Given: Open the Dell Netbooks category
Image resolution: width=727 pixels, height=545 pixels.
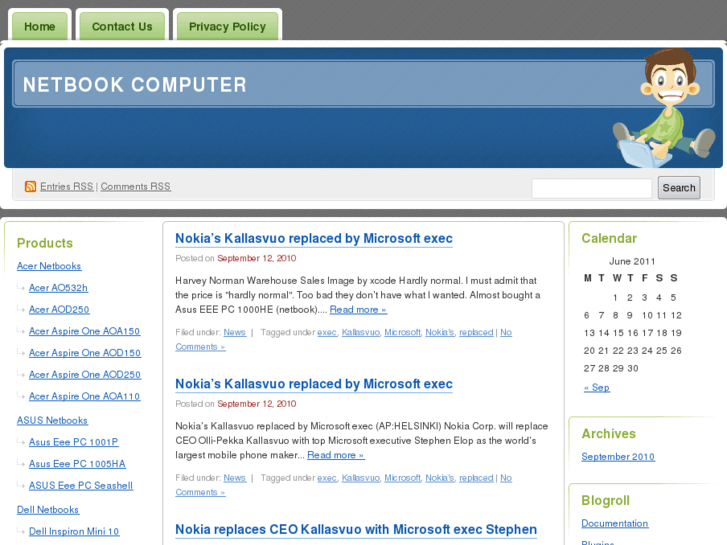Looking at the screenshot, I should click(x=48, y=510).
